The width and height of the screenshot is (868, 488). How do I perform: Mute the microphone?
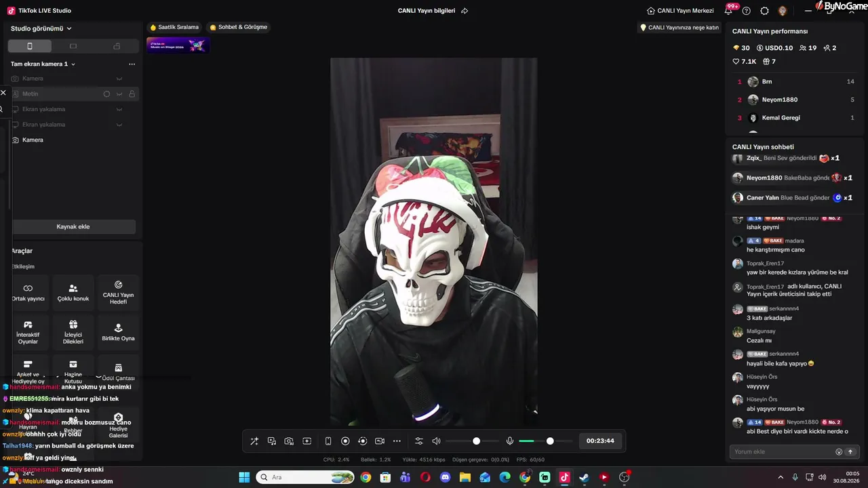510,441
